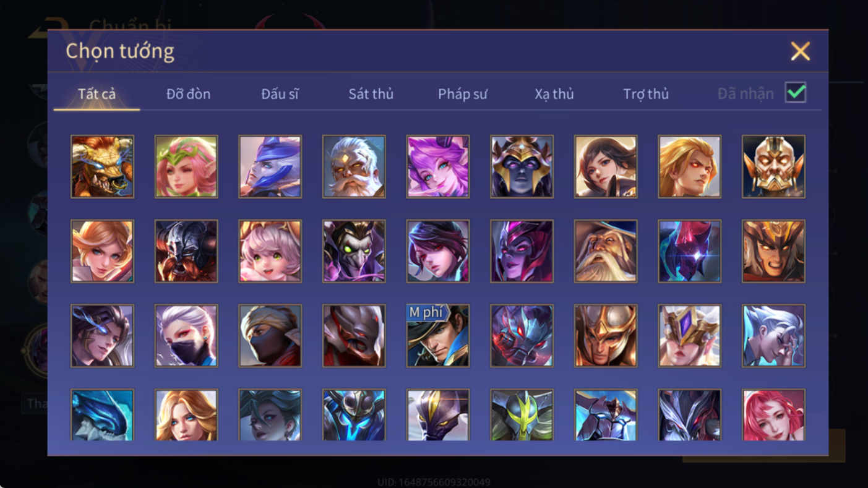Choose the masked white-haired ninja girl hero
The height and width of the screenshot is (488, 868).
[x=186, y=336]
